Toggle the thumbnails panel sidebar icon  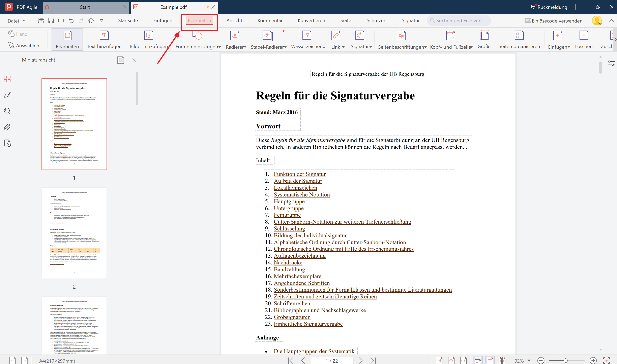[7, 79]
